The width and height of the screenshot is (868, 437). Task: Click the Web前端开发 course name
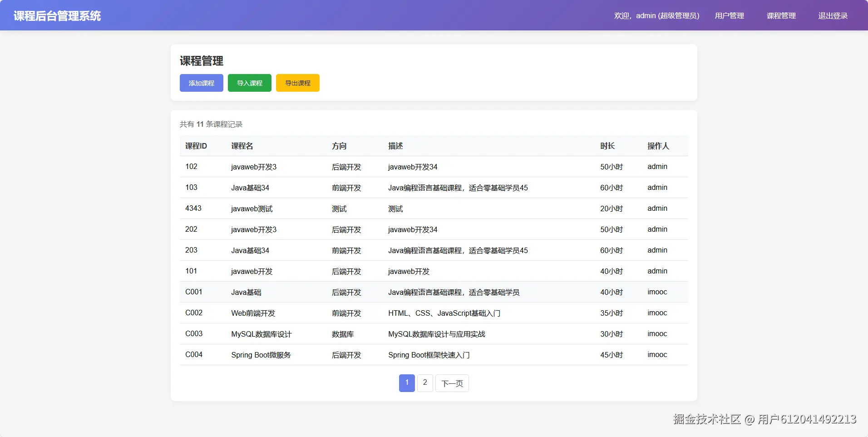pos(253,313)
